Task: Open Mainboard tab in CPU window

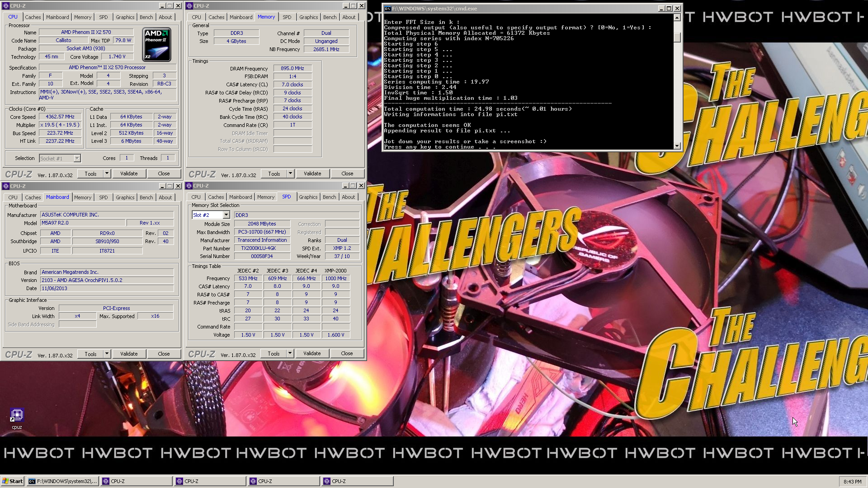Action: click(57, 17)
